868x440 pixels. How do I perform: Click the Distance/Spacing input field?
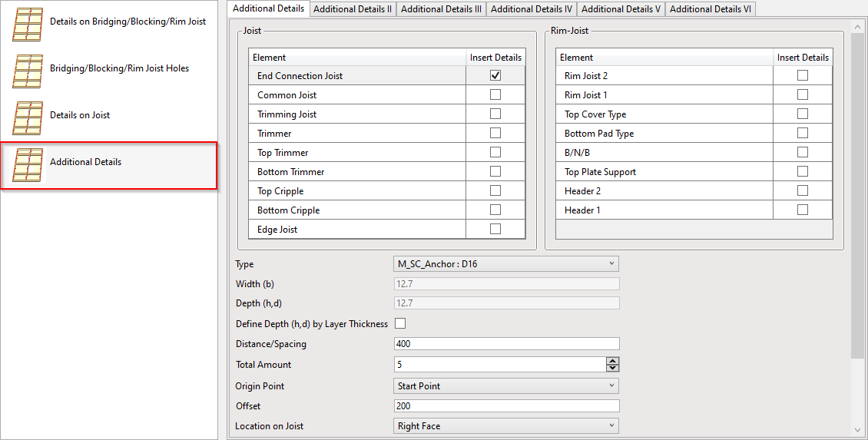(505, 344)
